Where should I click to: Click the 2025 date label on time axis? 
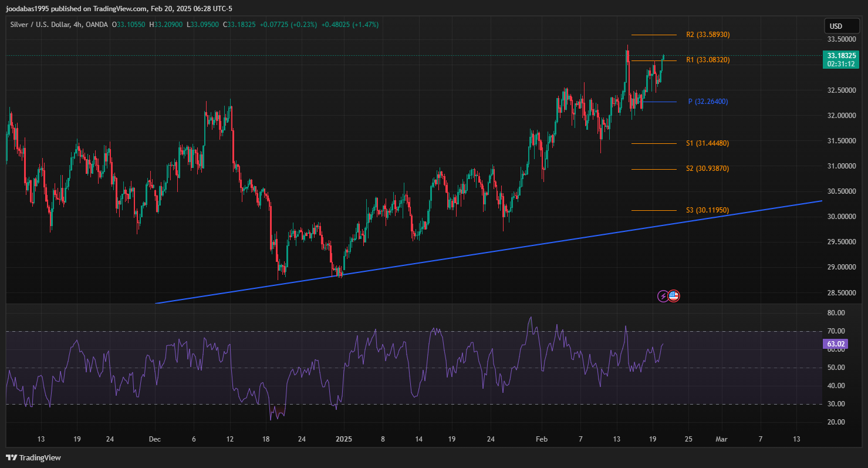tap(343, 439)
